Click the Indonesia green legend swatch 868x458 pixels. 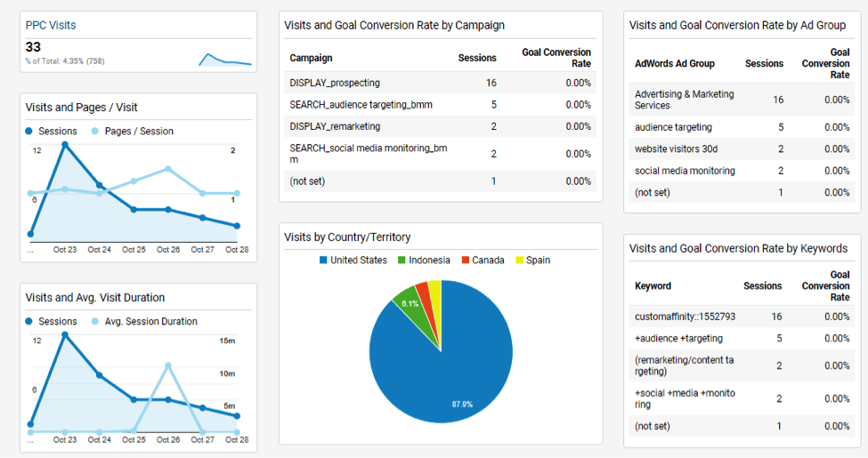pos(402,260)
